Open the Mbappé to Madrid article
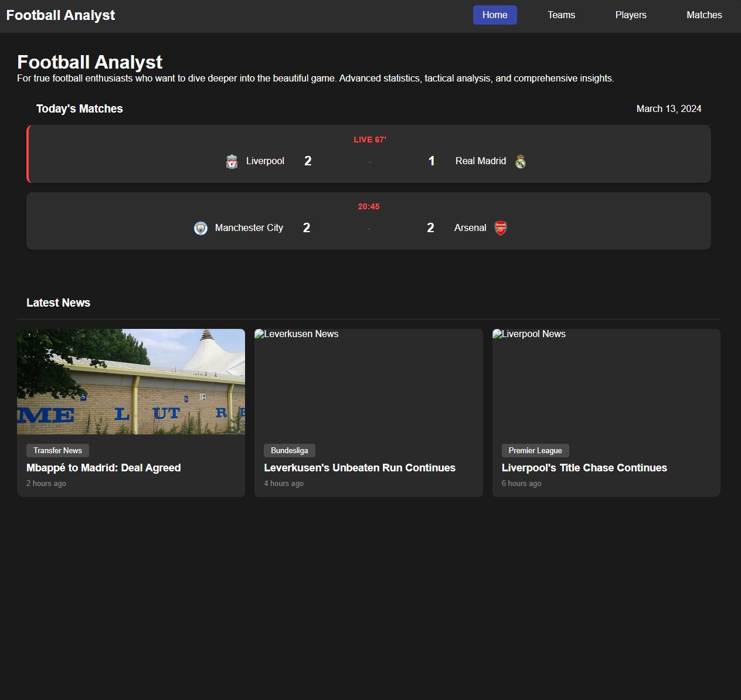Screen dimensions: 741x700 coord(103,468)
